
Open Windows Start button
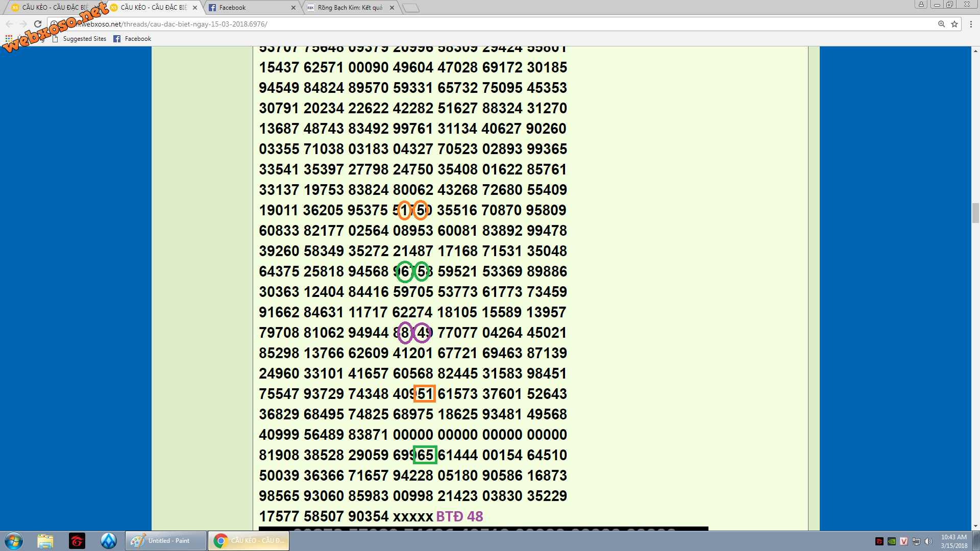tap(14, 541)
